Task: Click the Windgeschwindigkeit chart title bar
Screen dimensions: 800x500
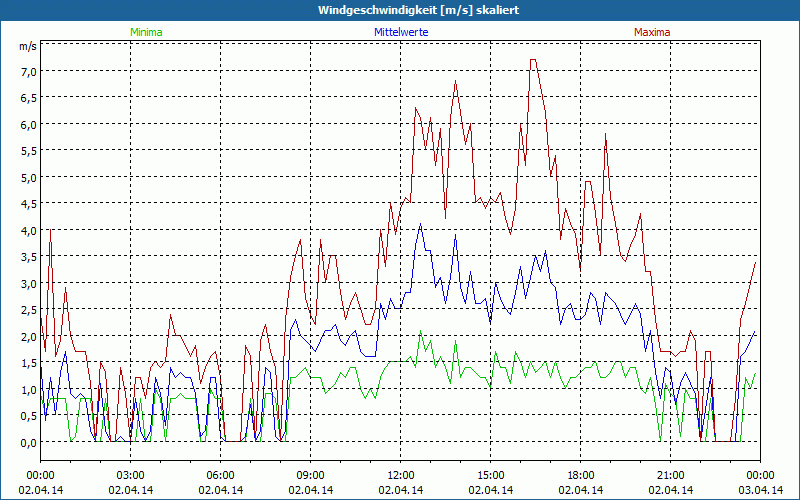Action: pos(400,9)
